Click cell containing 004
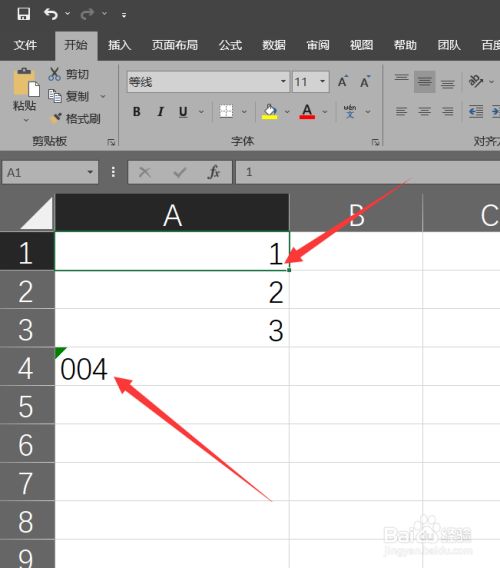Viewport: 500px width, 568px height. tap(172, 367)
